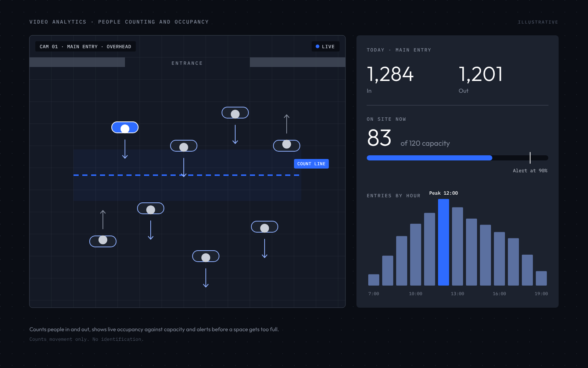Click the CAM 01 · MAIN ENTRY · OVERHEAD label
588x368 pixels.
(x=85, y=46)
